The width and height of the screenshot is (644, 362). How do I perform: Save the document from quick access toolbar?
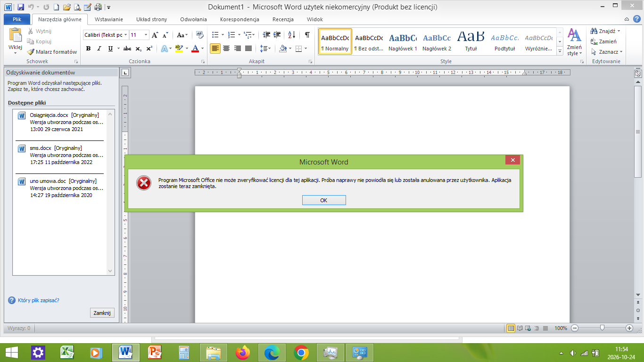[20, 7]
